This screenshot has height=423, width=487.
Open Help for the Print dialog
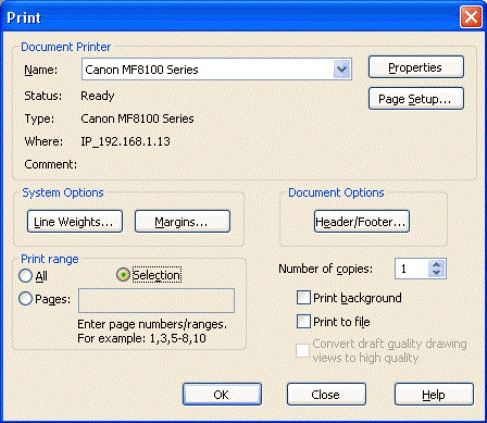tap(434, 394)
